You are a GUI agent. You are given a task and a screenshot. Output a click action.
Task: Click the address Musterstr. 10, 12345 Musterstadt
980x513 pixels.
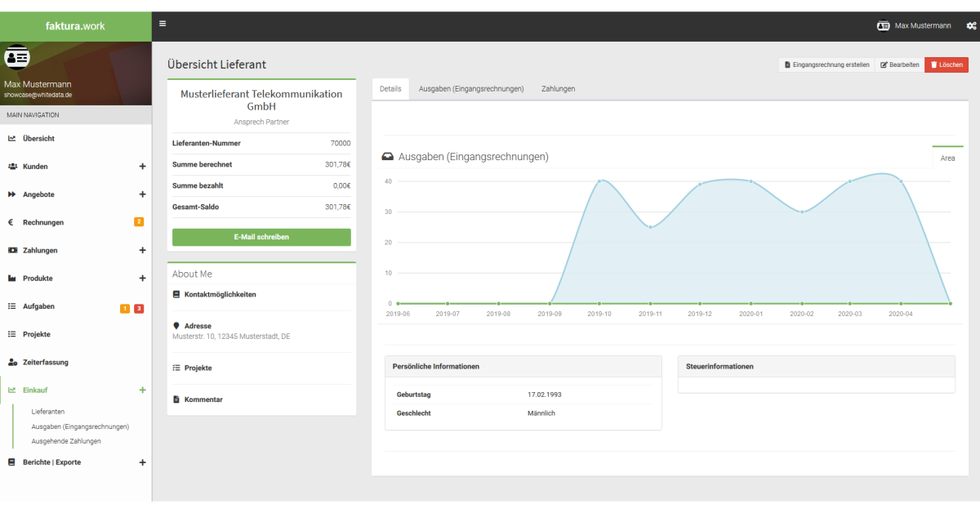(x=231, y=336)
